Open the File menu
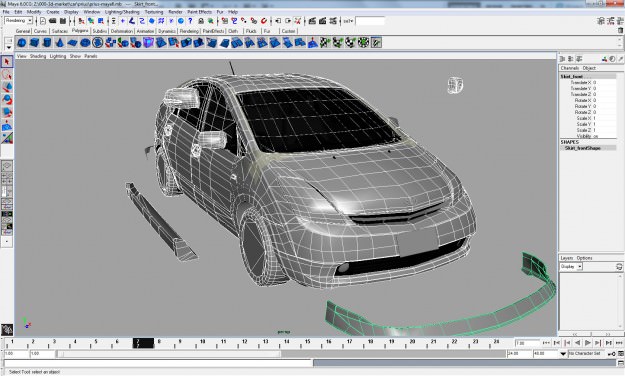Image resolution: width=625 pixels, height=376 pixels. tap(6, 12)
